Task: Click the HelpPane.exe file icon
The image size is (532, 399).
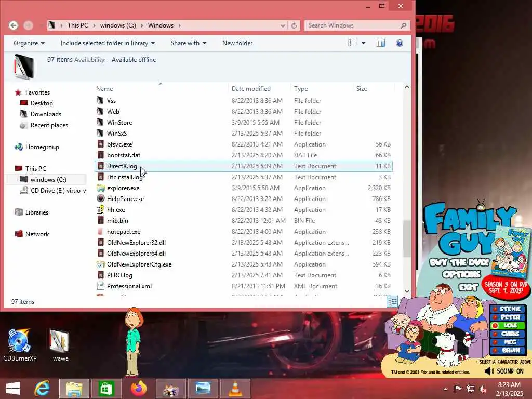Action: (100, 199)
